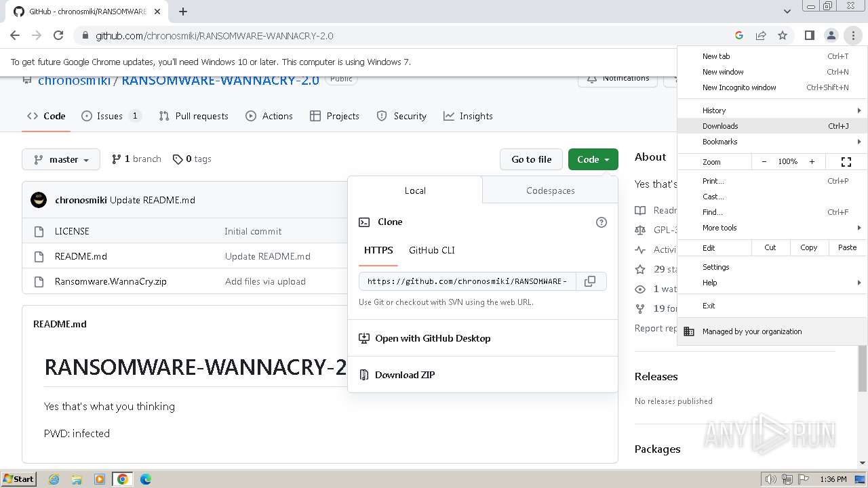Select New Incognito window menu item
Screen dimensions: 868x488
pyautogui.click(x=772, y=87)
